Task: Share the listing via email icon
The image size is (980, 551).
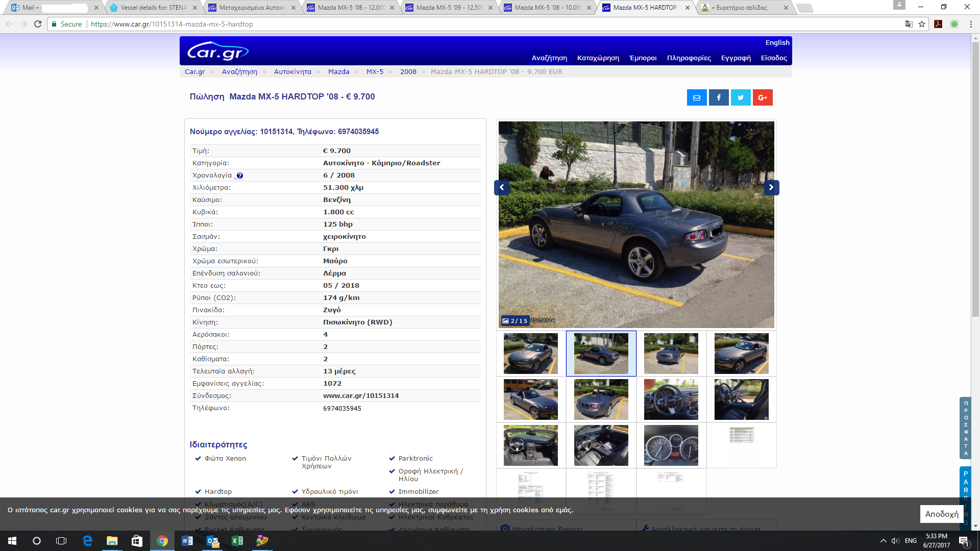Action: coord(697,97)
